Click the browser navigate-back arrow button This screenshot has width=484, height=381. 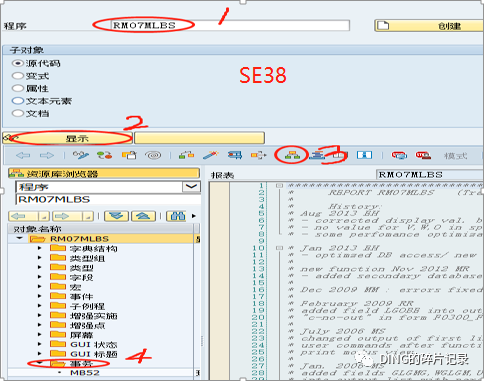(x=24, y=216)
